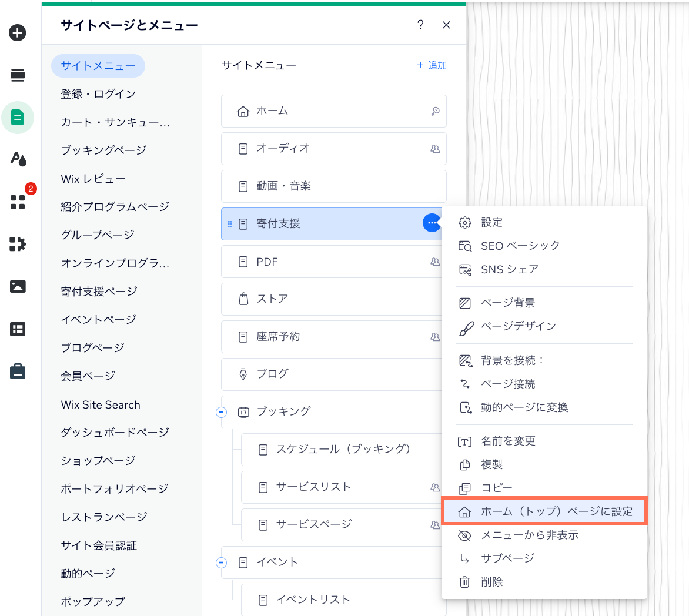Viewport: 689px width, 616px height.
Task: Click the trash icon next to 削除
Action: [464, 582]
